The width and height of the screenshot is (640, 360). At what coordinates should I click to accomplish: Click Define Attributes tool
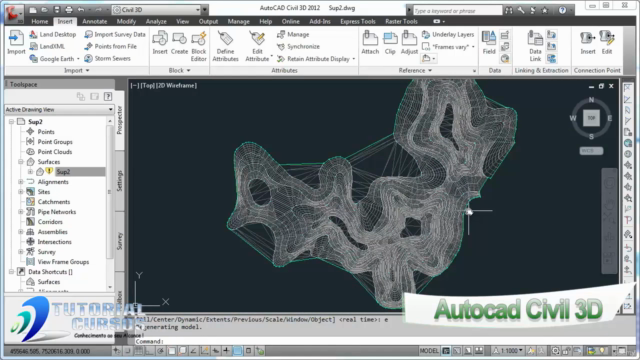[x=225, y=46]
